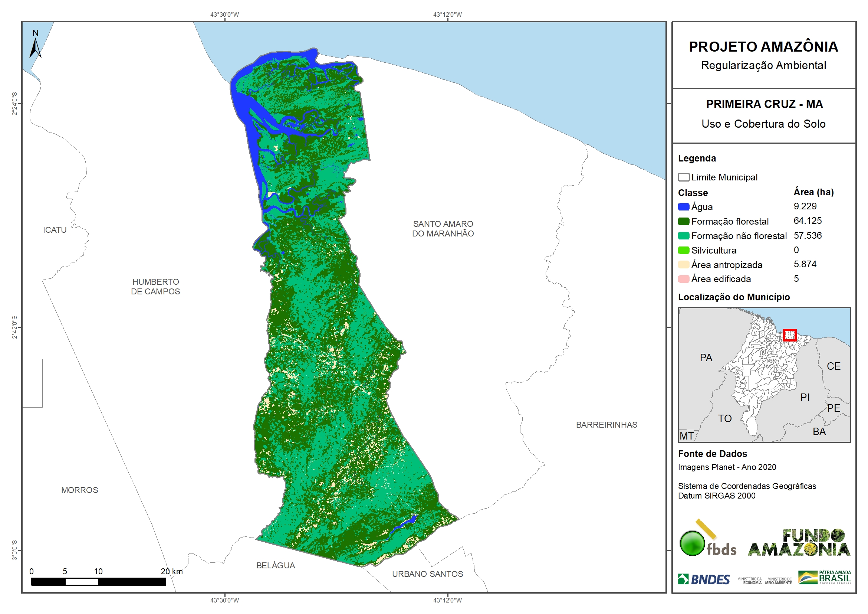The height and width of the screenshot is (614, 868).
Task: Click the Barreirinhas municipality label
Action: click(606, 425)
